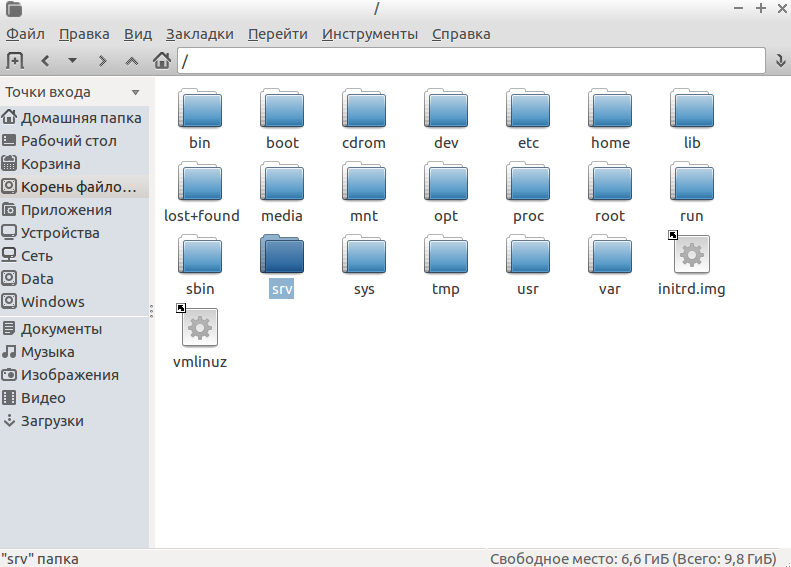Select the opt folder icon
This screenshot has height=567, width=791.
coord(446,182)
